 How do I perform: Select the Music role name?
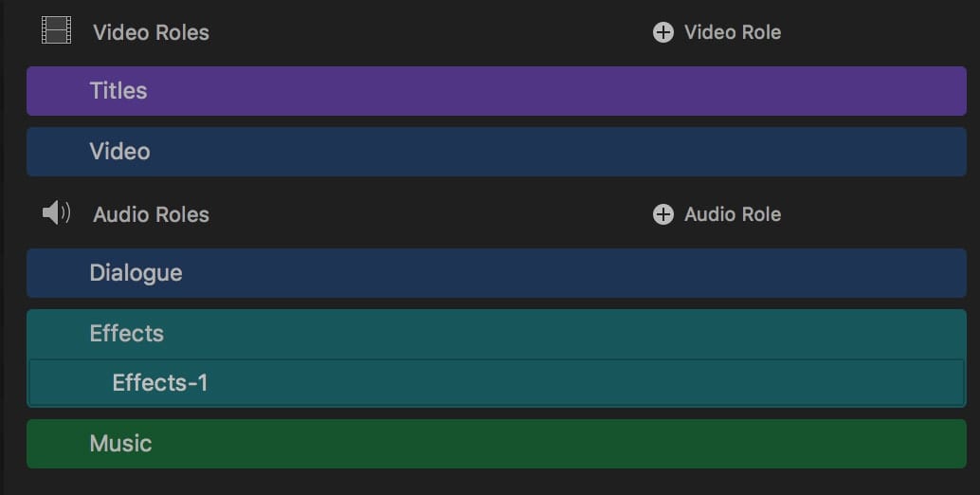pos(120,444)
